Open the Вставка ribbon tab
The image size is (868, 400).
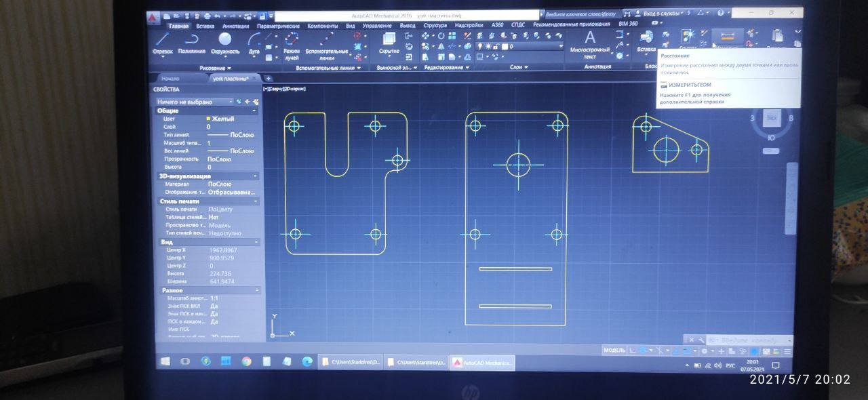205,26
